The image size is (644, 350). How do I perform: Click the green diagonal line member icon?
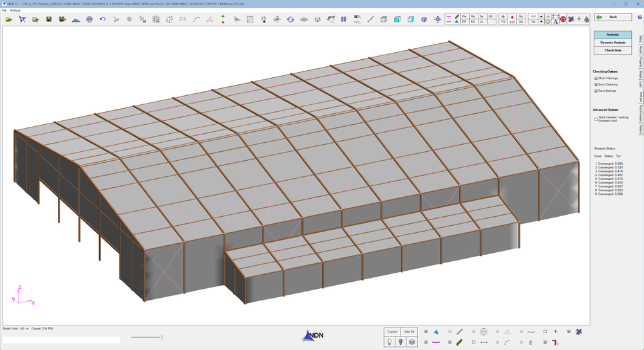(x=370, y=19)
